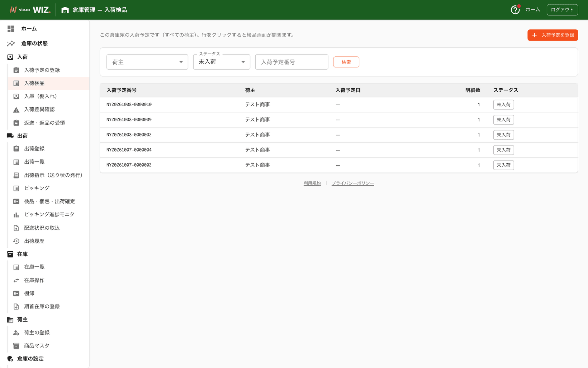This screenshot has height=368, width=588.
Task: Open the 利用規約 link
Action: (x=312, y=183)
